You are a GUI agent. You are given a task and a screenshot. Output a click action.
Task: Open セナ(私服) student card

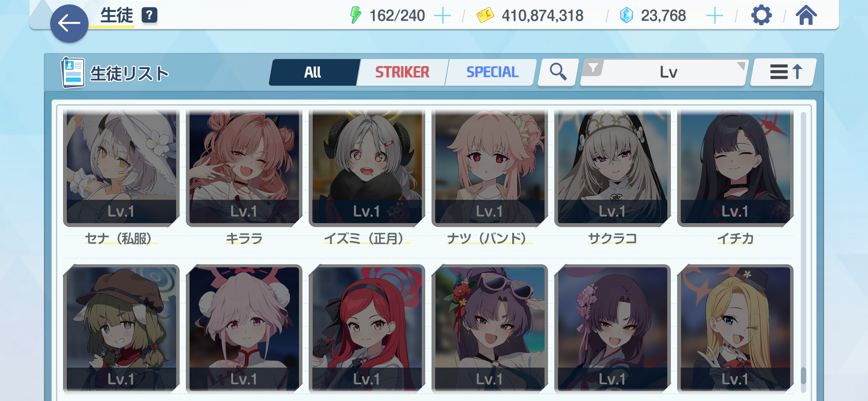pyautogui.click(x=121, y=168)
